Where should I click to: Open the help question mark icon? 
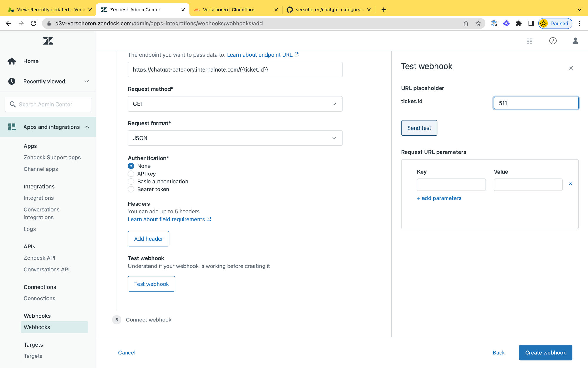(x=553, y=41)
